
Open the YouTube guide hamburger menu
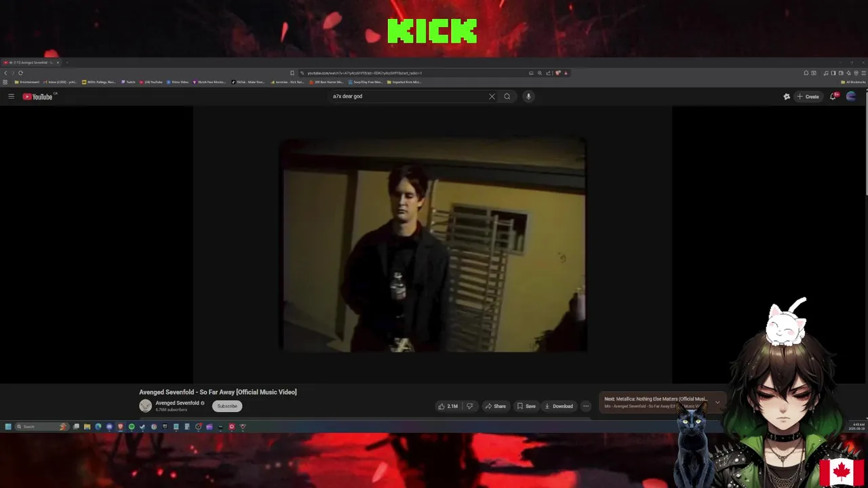tap(11, 96)
